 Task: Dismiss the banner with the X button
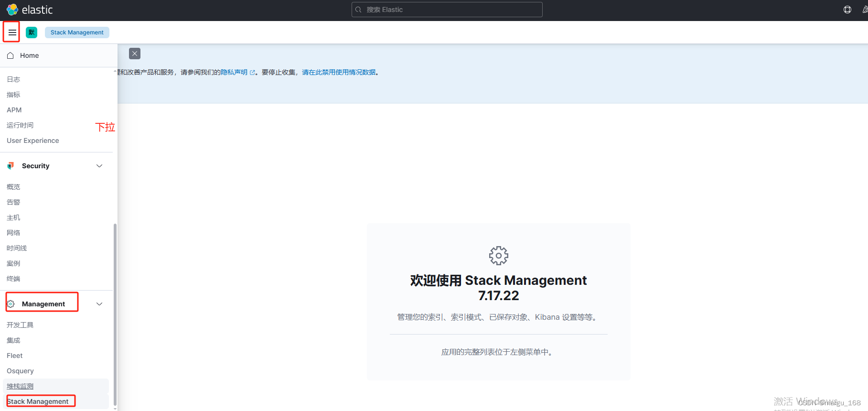(135, 54)
